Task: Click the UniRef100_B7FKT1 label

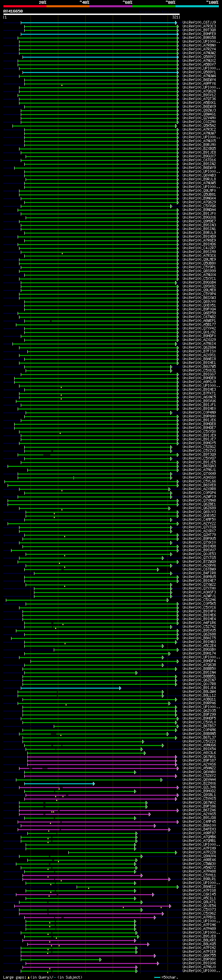Action: coord(199,394)
